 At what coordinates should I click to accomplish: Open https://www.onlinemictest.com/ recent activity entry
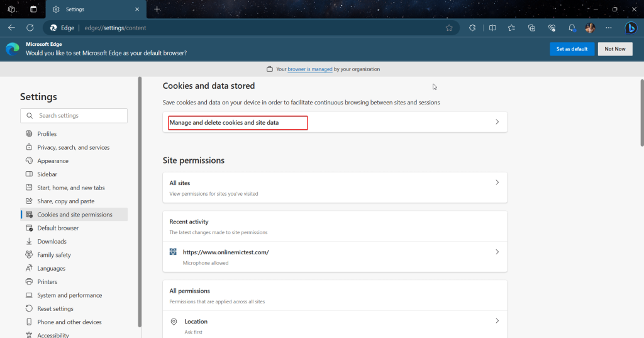coord(335,257)
